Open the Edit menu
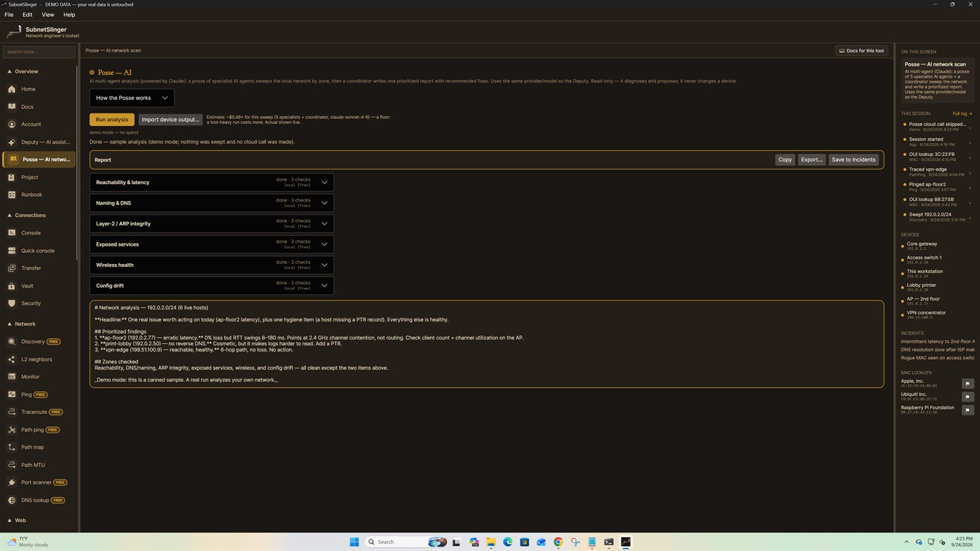The image size is (980, 551). 27,15
